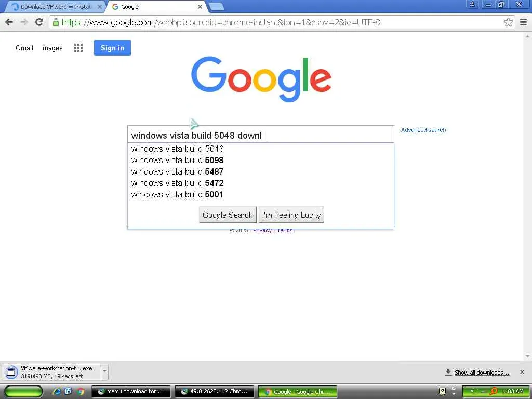Bookmark this page with the star icon
The image size is (532, 399).
[508, 22]
